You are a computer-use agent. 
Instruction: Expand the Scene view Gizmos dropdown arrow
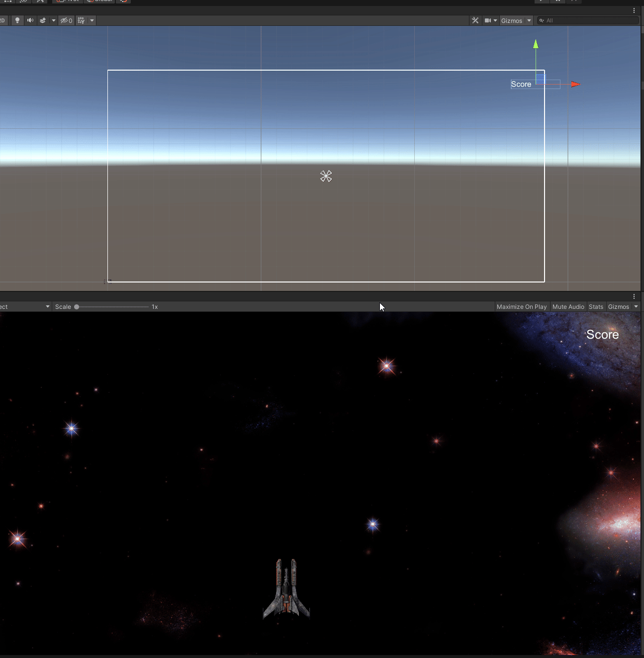(x=529, y=20)
